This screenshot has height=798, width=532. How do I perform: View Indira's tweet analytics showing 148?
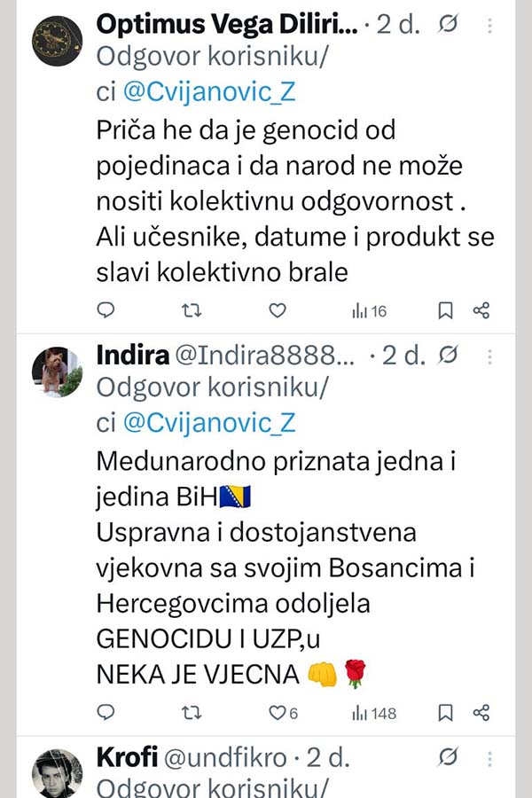[373, 712]
